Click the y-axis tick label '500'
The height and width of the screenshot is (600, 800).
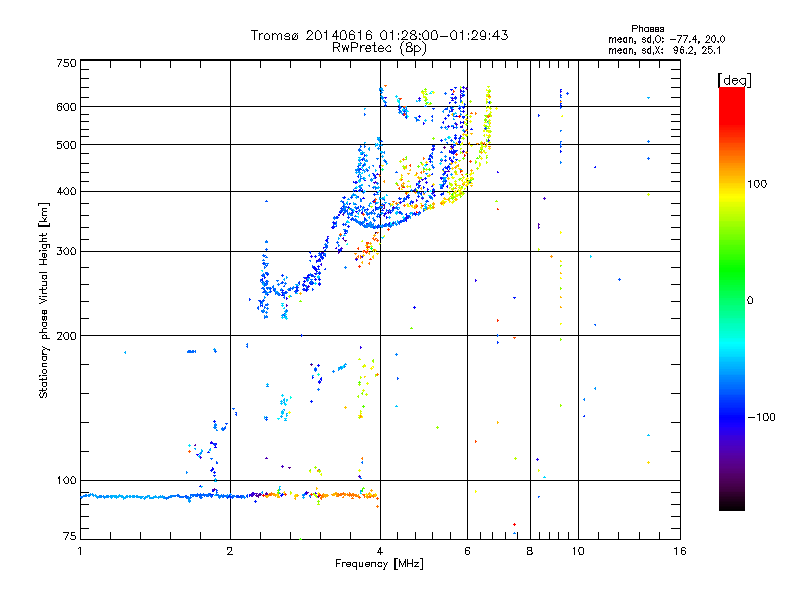pyautogui.click(x=66, y=145)
